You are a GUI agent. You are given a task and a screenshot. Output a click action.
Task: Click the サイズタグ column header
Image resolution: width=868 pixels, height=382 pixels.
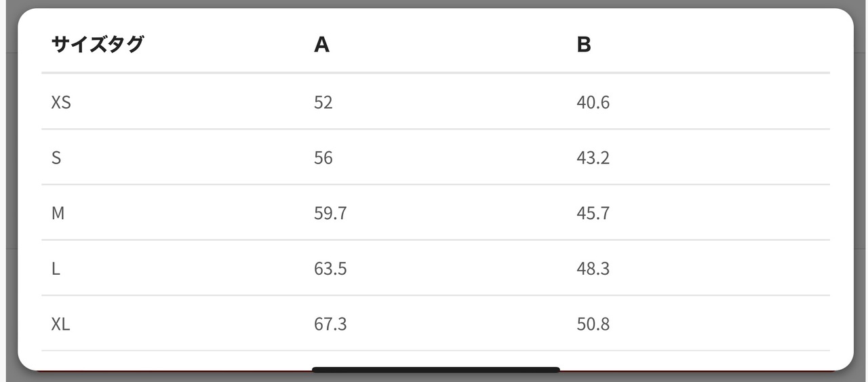[97, 45]
